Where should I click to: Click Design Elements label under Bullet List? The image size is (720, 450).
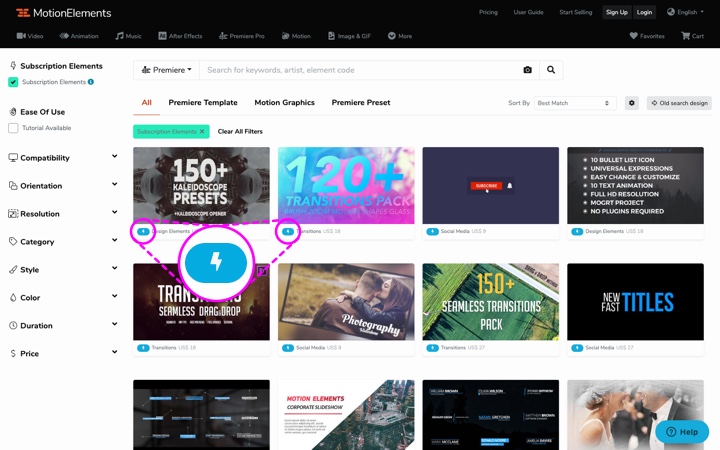[x=604, y=231]
